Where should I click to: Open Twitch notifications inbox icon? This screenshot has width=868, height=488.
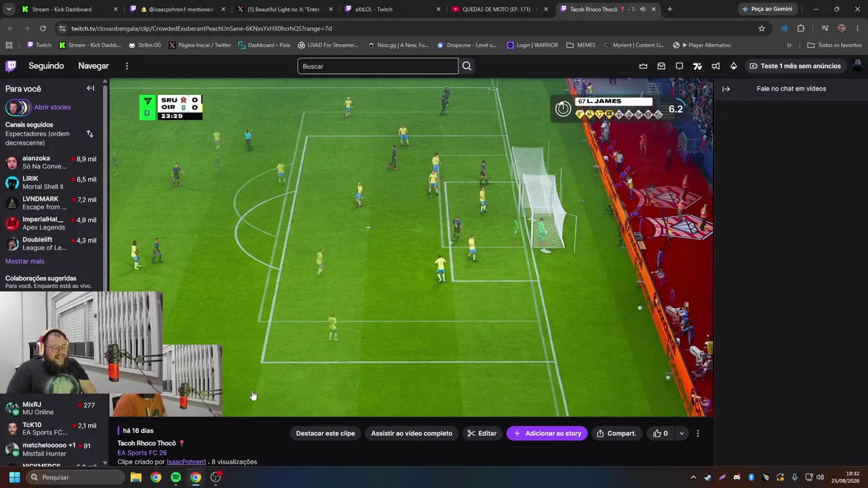pyautogui.click(x=661, y=66)
